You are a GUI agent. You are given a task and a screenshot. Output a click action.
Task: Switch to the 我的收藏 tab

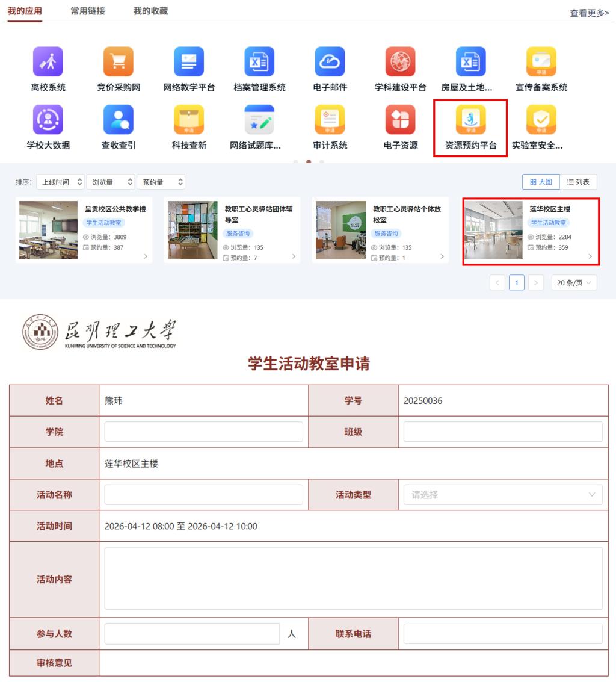point(150,11)
